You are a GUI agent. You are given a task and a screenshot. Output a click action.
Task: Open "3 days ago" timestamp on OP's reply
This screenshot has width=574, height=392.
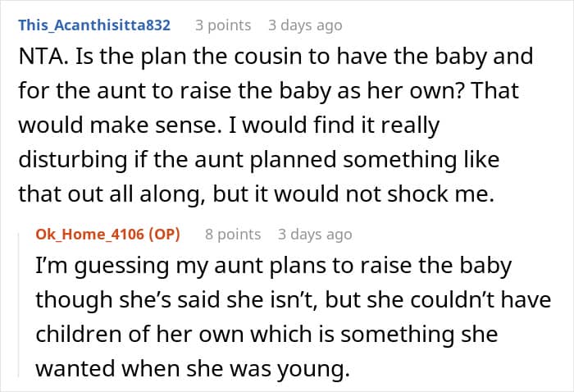click(314, 235)
